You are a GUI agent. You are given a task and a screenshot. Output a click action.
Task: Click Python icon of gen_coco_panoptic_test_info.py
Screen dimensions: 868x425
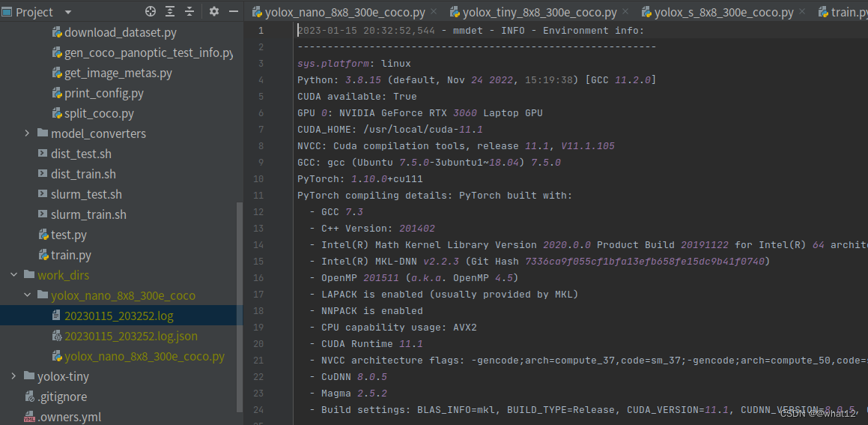56,52
